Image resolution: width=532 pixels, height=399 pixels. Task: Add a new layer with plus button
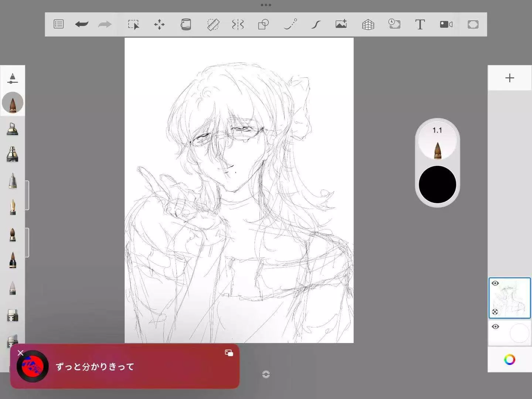(509, 78)
